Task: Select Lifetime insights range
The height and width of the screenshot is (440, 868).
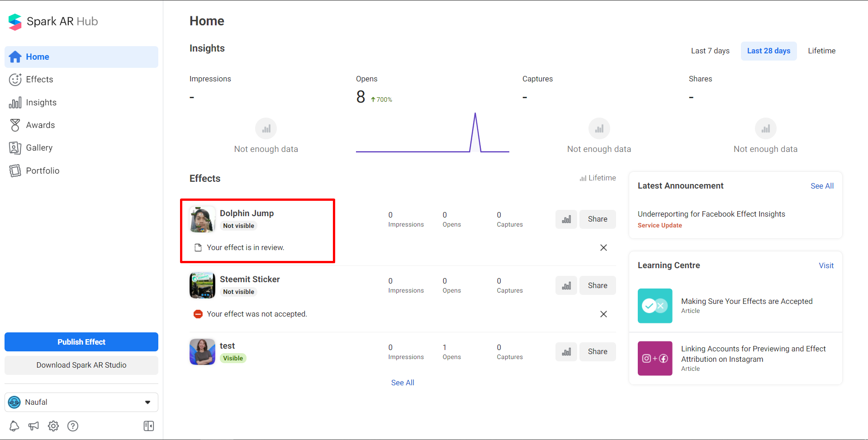Action: pyautogui.click(x=822, y=51)
